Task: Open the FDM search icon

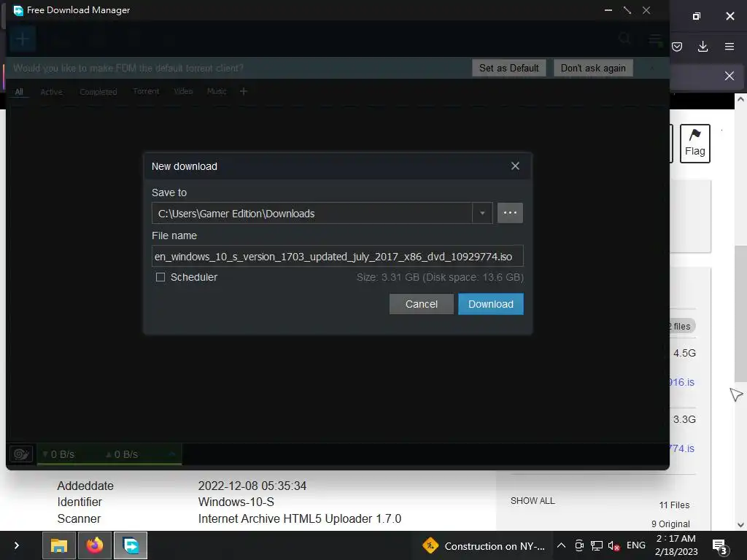Action: 624,39
